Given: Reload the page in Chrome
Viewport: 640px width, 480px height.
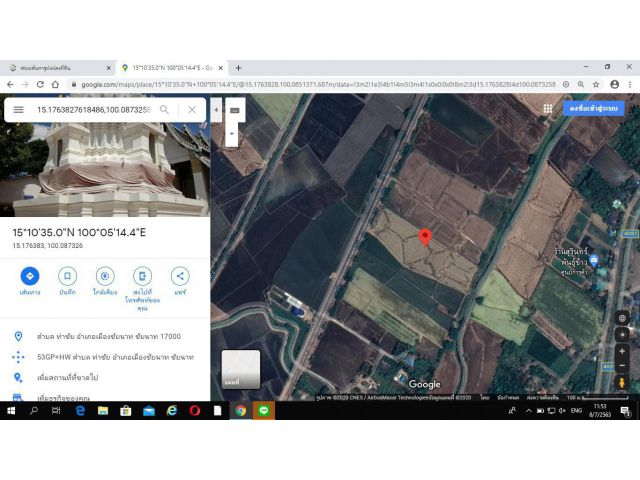Looking at the screenshot, I should point(40,84).
